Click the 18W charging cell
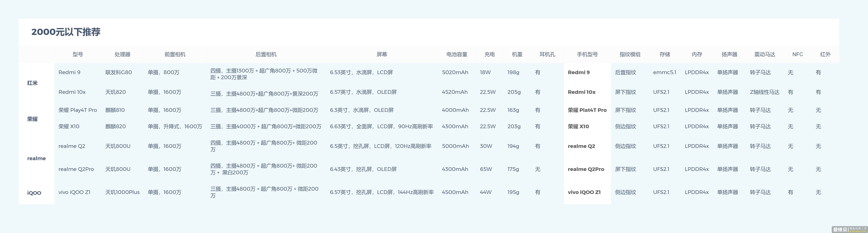The width and height of the screenshot is (868, 233). tap(485, 72)
